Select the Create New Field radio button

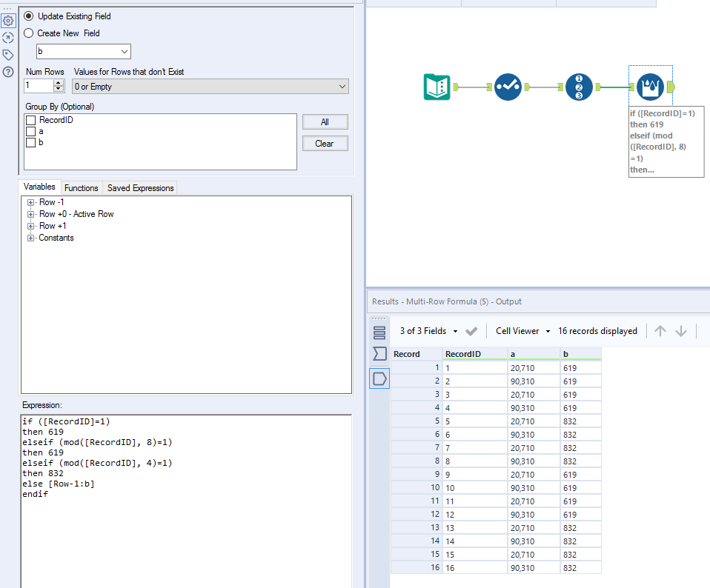click(x=29, y=33)
